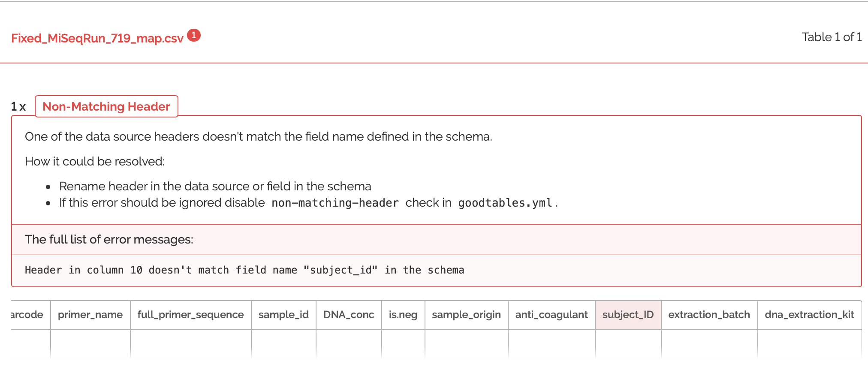Select the is.neg column header

403,315
